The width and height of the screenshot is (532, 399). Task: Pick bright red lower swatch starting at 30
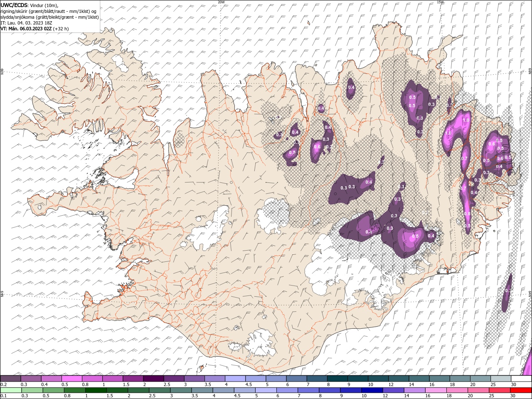point(521,390)
